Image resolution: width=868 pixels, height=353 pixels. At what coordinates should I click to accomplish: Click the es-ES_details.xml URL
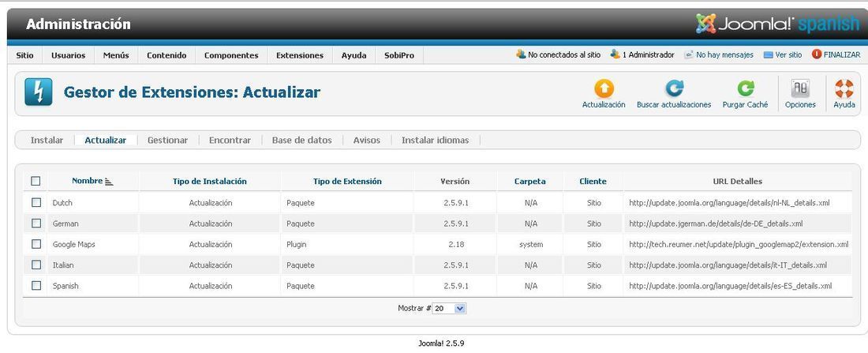coord(730,286)
